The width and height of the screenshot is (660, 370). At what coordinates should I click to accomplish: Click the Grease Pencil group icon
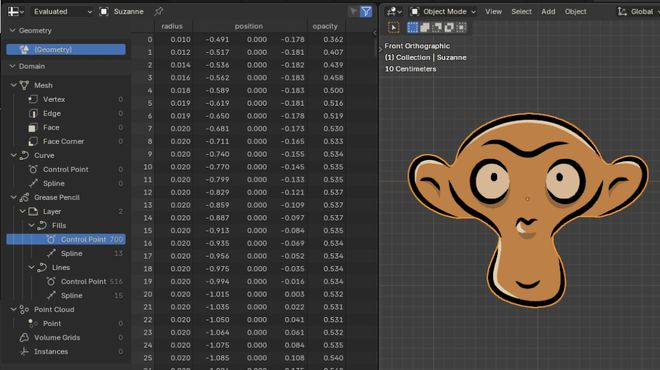(24, 197)
